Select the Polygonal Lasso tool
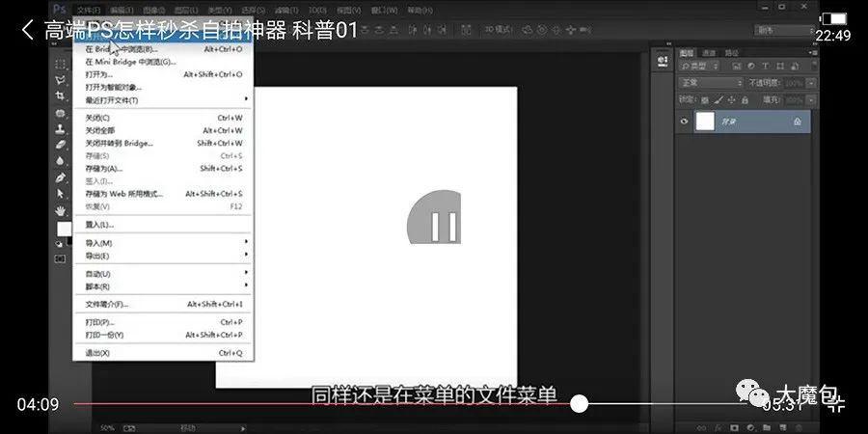This screenshot has height=434, width=868. tap(61, 80)
